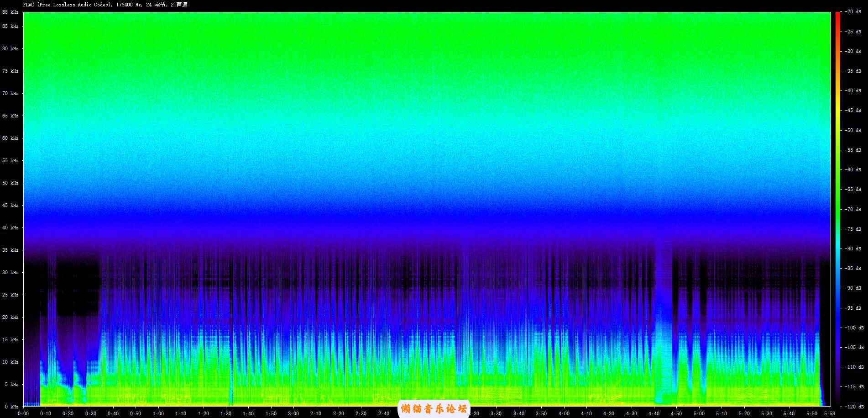Image resolution: width=868 pixels, height=418 pixels.
Task: Click the 5 kHz frequency label
Action: pyautogui.click(x=12, y=384)
